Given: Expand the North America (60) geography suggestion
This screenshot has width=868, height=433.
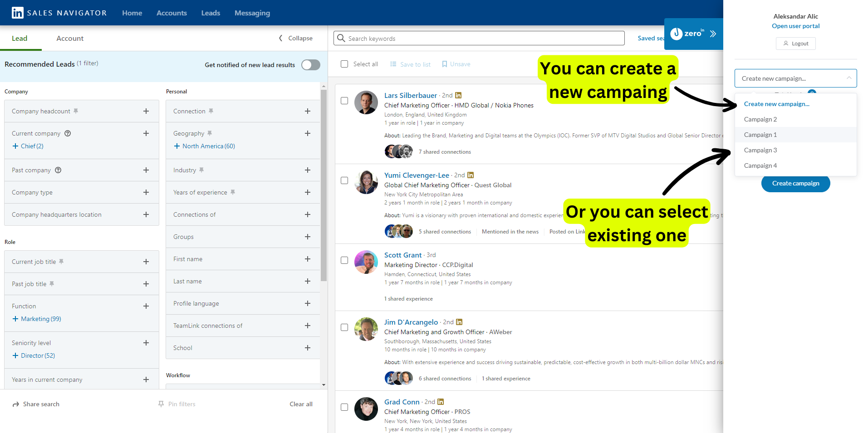Looking at the screenshot, I should [204, 146].
